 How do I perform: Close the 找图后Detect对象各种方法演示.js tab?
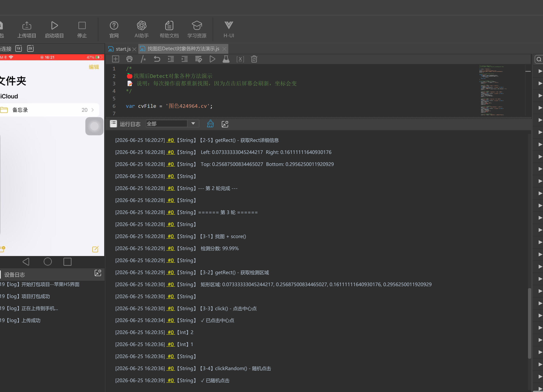(224, 49)
